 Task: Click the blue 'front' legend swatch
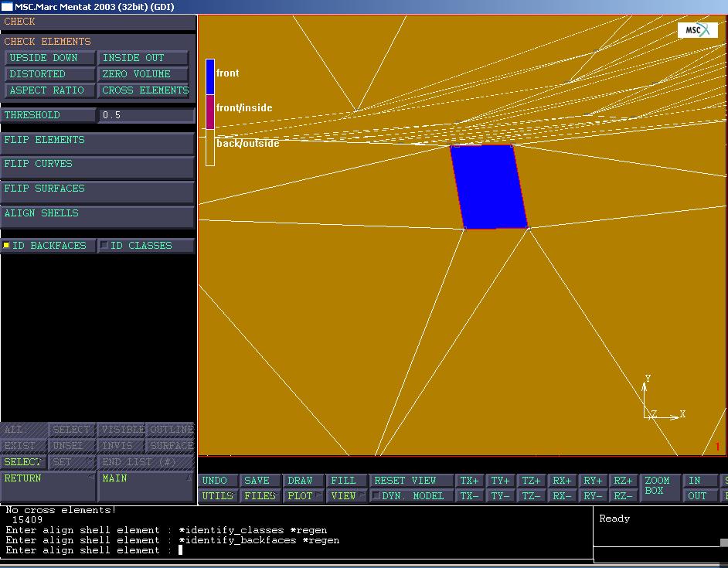pos(210,77)
